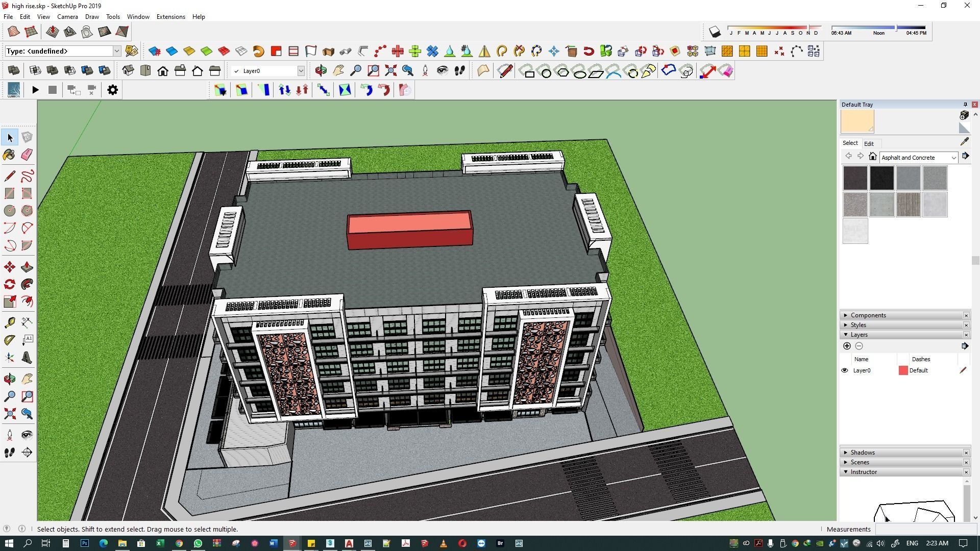Select the Tape Measure tool

(10, 322)
